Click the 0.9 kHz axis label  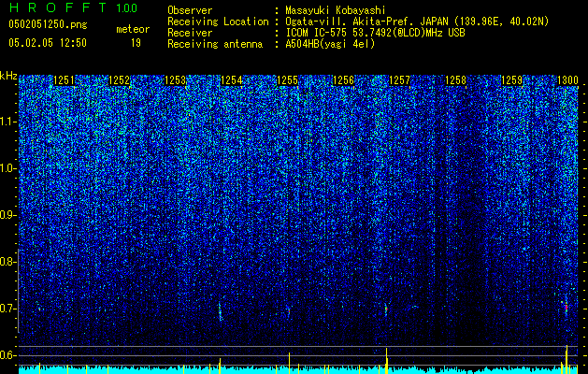tap(7, 215)
